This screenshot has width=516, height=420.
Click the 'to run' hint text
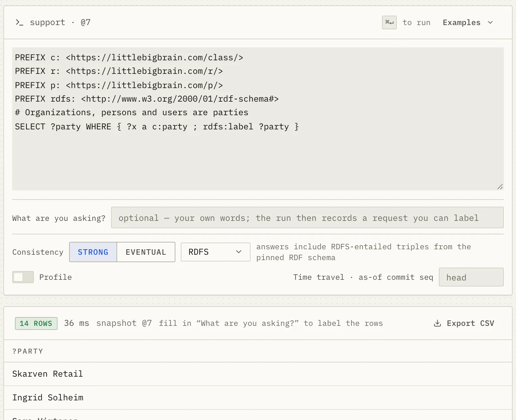click(x=416, y=22)
